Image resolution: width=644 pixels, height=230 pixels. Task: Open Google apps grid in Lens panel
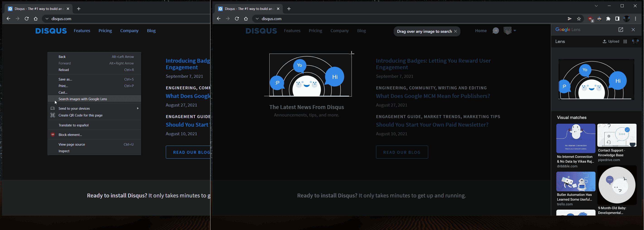click(x=625, y=41)
